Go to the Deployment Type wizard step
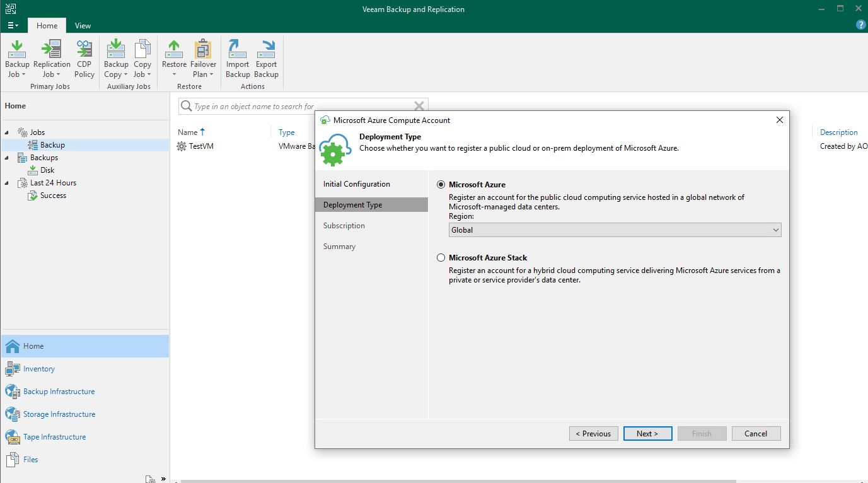Screen dimensions: 868x483 click(371, 205)
